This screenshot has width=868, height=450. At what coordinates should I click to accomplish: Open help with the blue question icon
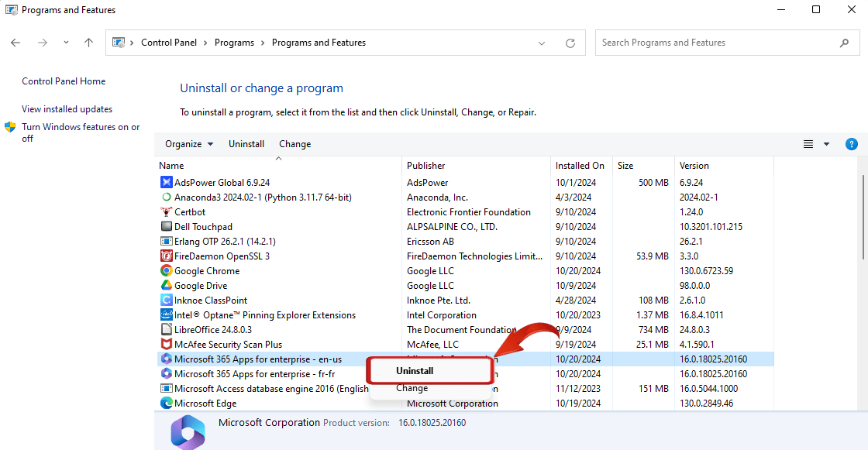point(851,144)
